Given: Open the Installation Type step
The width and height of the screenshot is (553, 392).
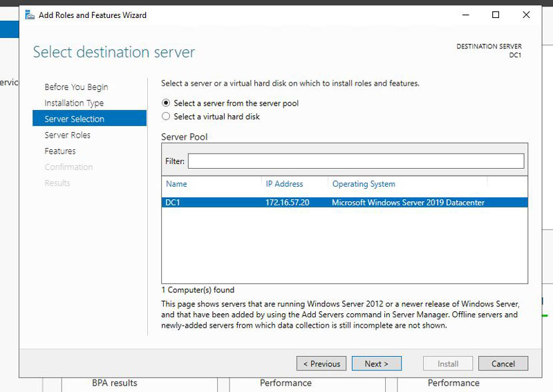Looking at the screenshot, I should click(x=74, y=103).
